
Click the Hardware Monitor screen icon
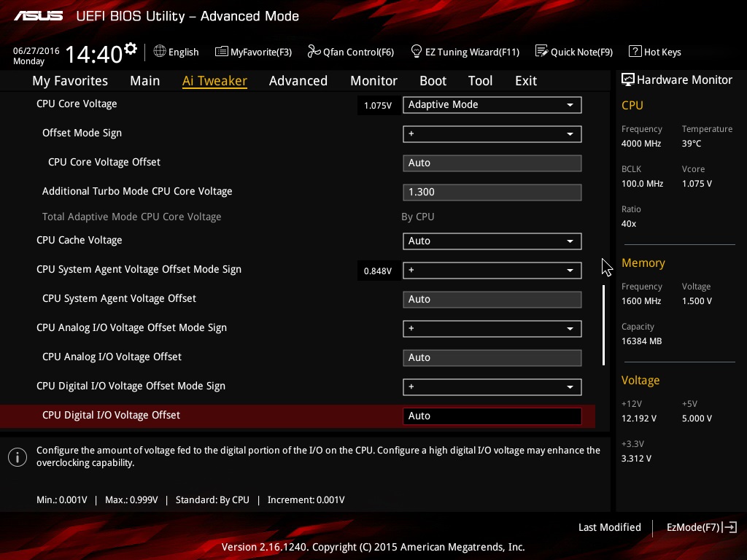pyautogui.click(x=628, y=79)
